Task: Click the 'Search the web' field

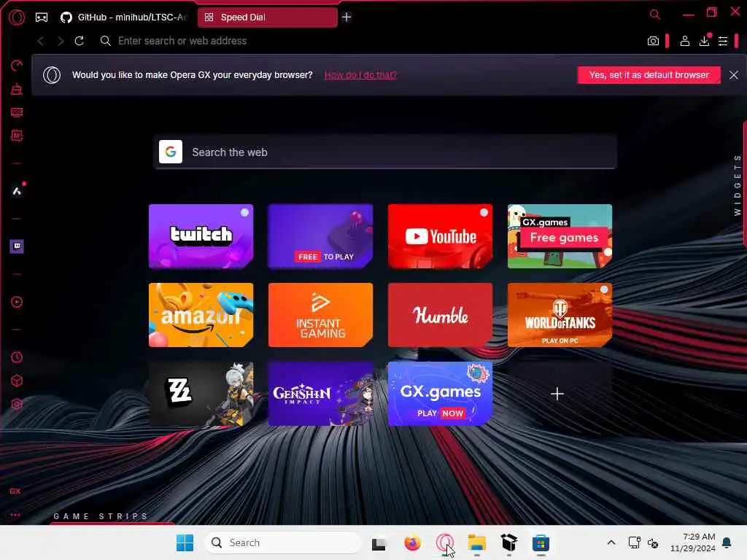Action: point(385,152)
